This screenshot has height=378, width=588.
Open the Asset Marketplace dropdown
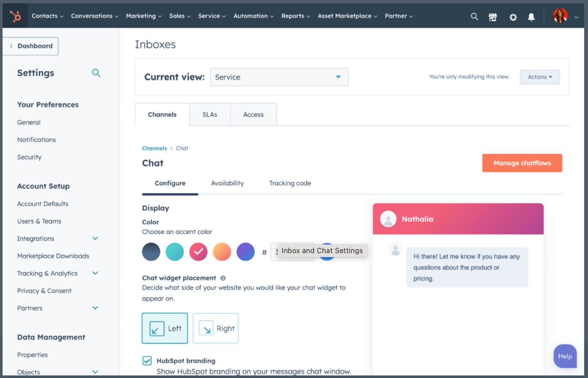(x=347, y=16)
